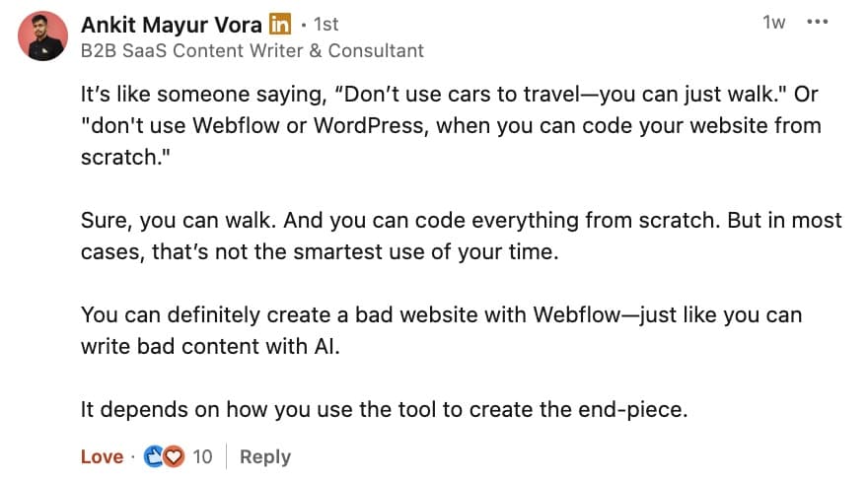Open the three-dot comment options menu
The width and height of the screenshot is (868, 483).
tap(817, 22)
